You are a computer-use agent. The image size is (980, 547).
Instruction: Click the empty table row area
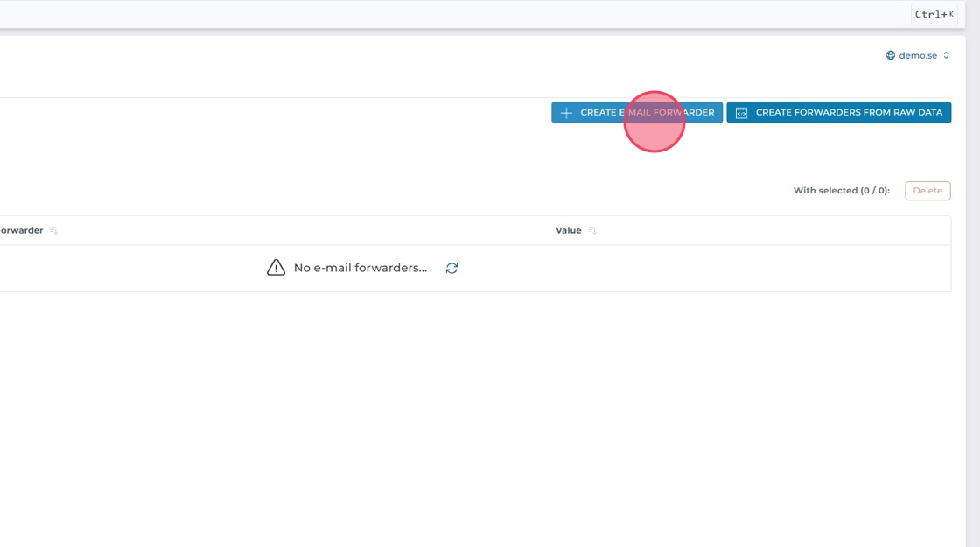(x=700, y=268)
